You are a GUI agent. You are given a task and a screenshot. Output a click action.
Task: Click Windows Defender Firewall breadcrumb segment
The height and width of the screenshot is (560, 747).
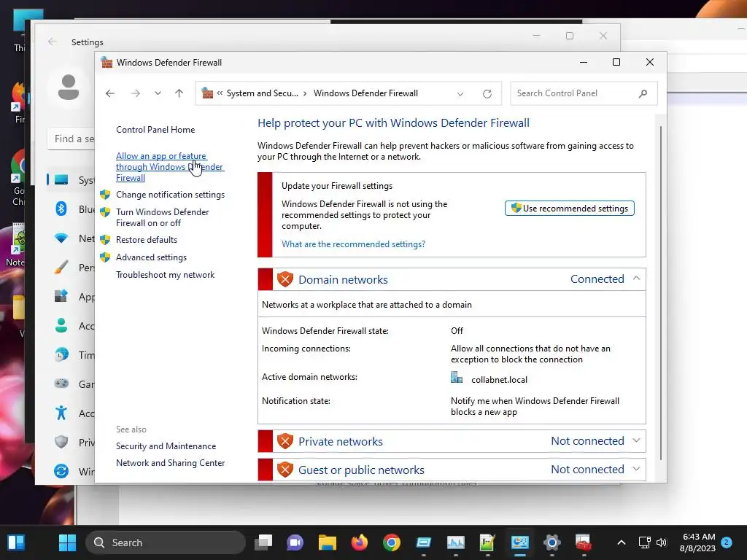click(x=365, y=93)
